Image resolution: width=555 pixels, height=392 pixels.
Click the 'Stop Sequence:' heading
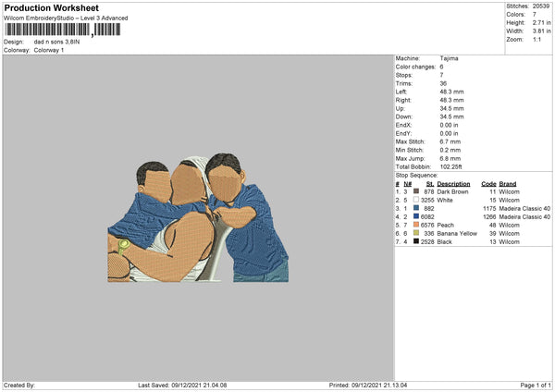pyautogui.click(x=416, y=175)
